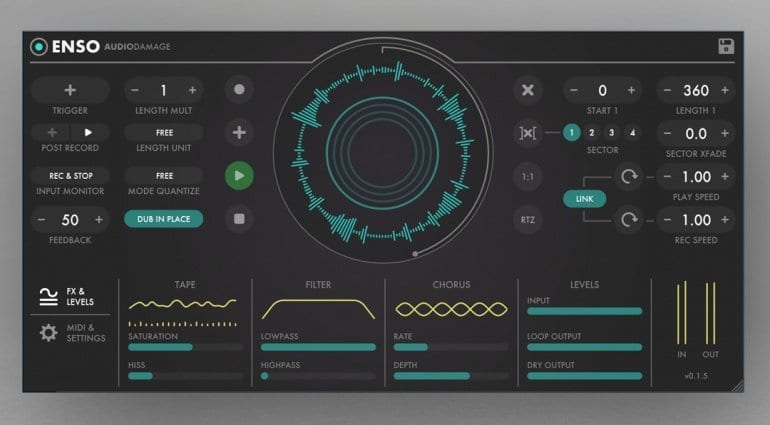Increase Length 1 value with plus
Image resolution: width=770 pixels, height=425 pixels.
point(725,90)
